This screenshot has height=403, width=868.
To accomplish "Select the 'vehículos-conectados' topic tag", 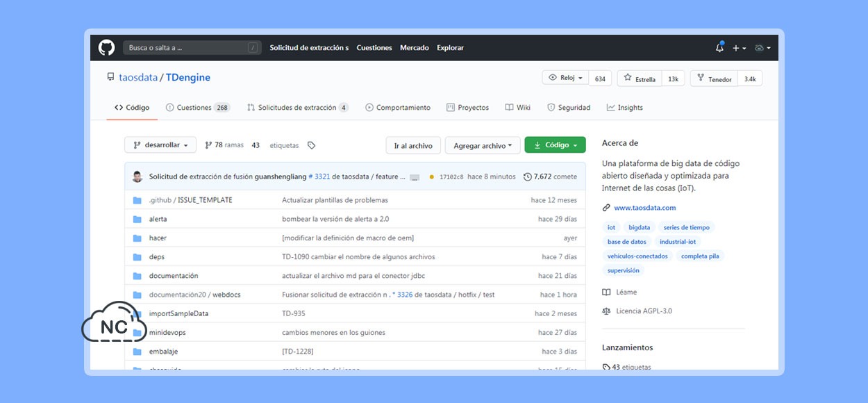I will 637,256.
